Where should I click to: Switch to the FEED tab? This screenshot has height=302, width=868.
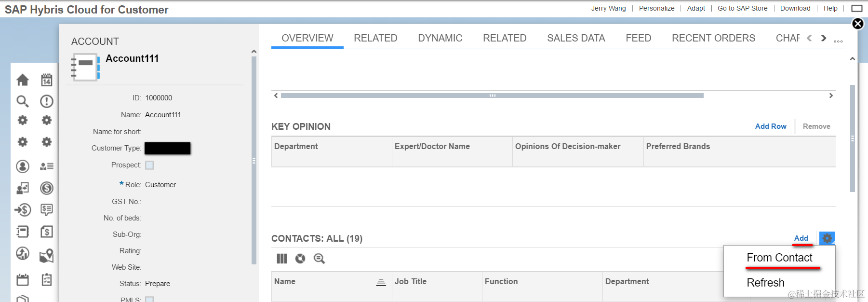point(639,38)
